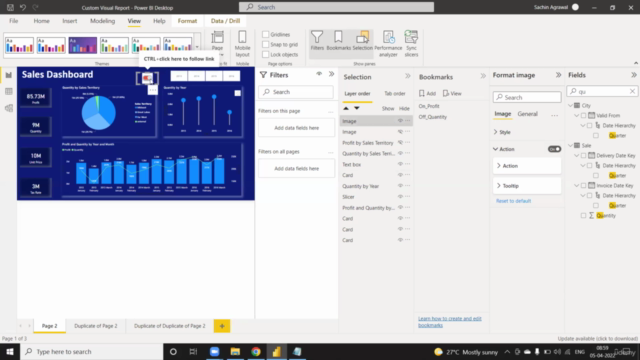Expand the themes gallery dropdown

pyautogui.click(x=197, y=47)
